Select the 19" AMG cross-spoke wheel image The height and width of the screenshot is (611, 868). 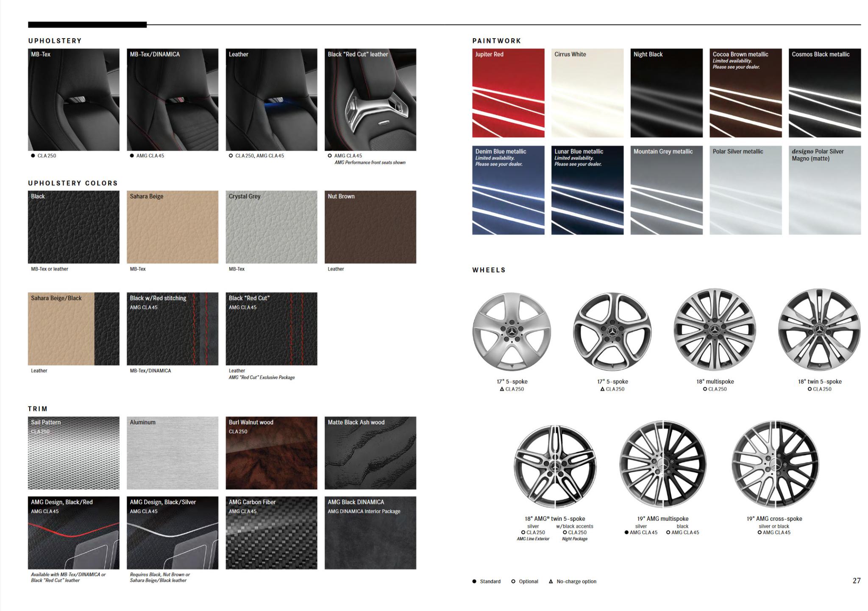pos(775,464)
